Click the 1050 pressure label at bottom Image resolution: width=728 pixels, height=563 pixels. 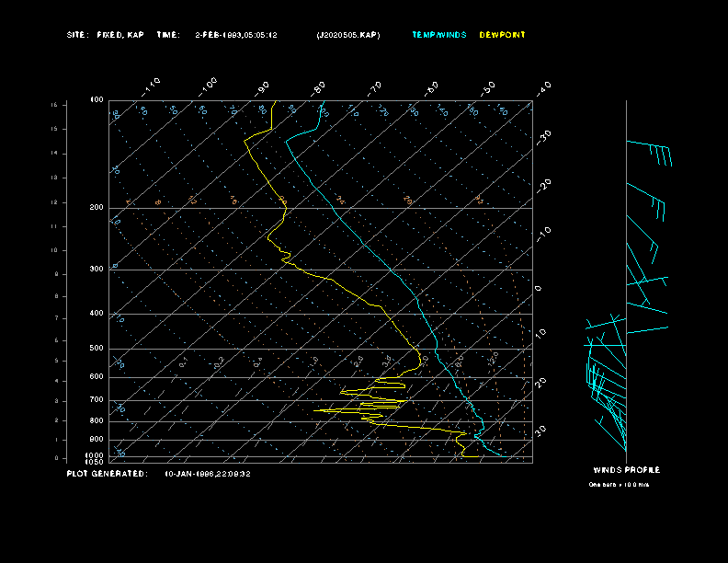coord(96,462)
